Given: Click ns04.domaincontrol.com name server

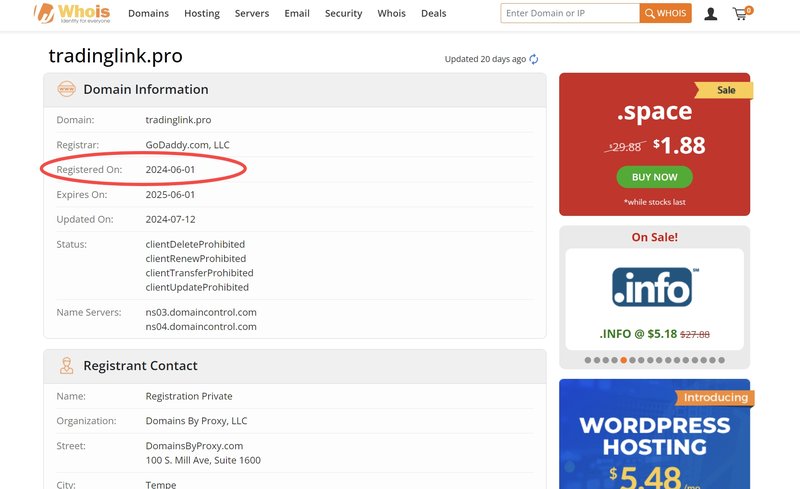Looking at the screenshot, I should (201, 327).
